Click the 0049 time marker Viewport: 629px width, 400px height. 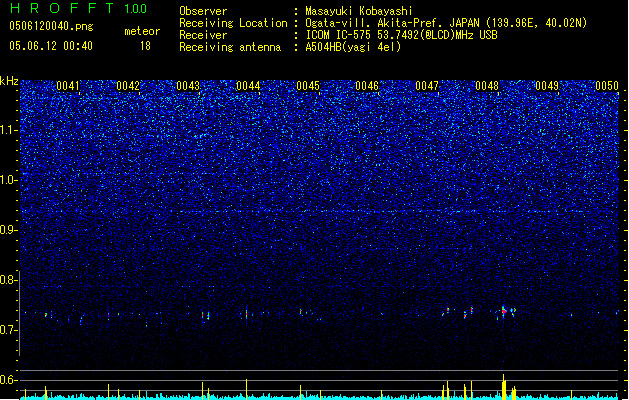tap(547, 86)
